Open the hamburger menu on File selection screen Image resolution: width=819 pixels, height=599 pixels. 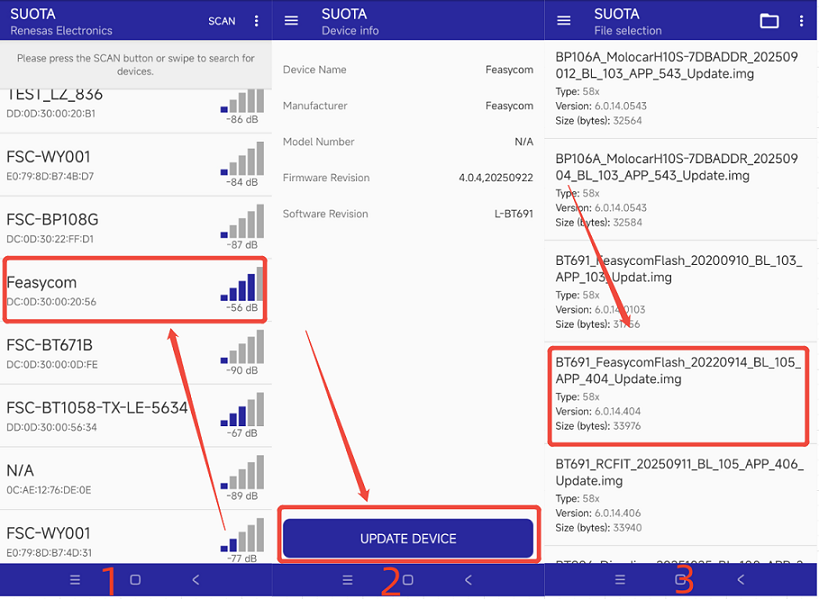tap(564, 21)
